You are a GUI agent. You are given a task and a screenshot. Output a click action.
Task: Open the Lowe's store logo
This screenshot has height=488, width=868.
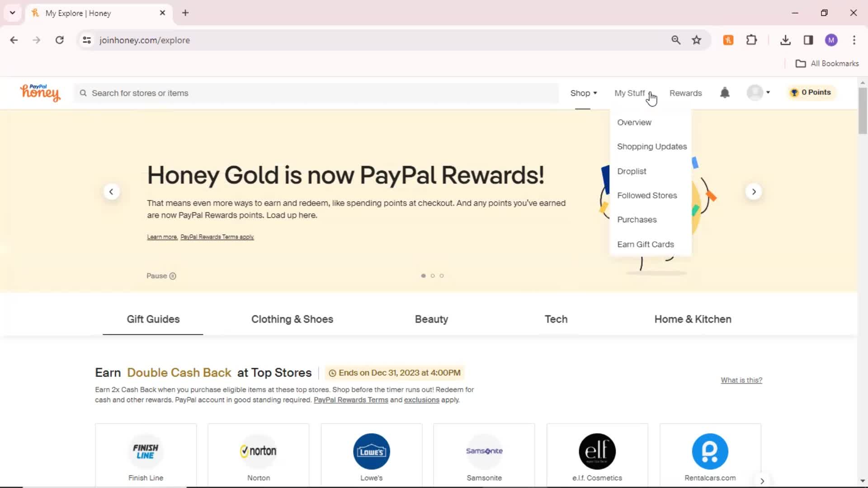(x=371, y=451)
